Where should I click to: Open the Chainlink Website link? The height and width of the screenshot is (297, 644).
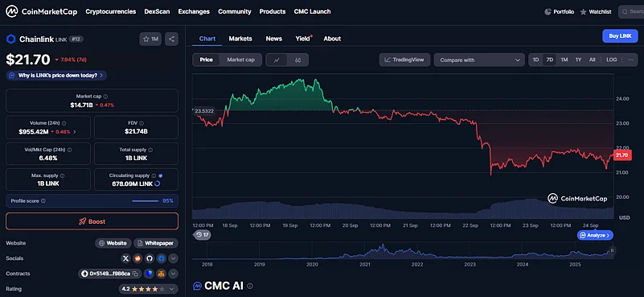point(113,243)
